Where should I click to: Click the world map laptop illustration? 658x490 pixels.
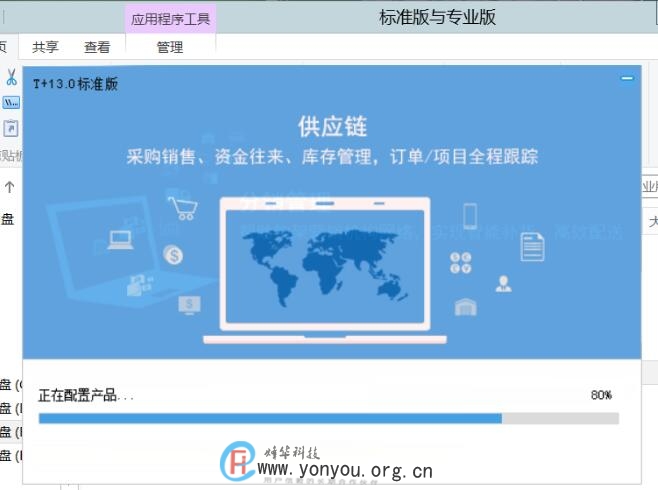click(x=325, y=271)
